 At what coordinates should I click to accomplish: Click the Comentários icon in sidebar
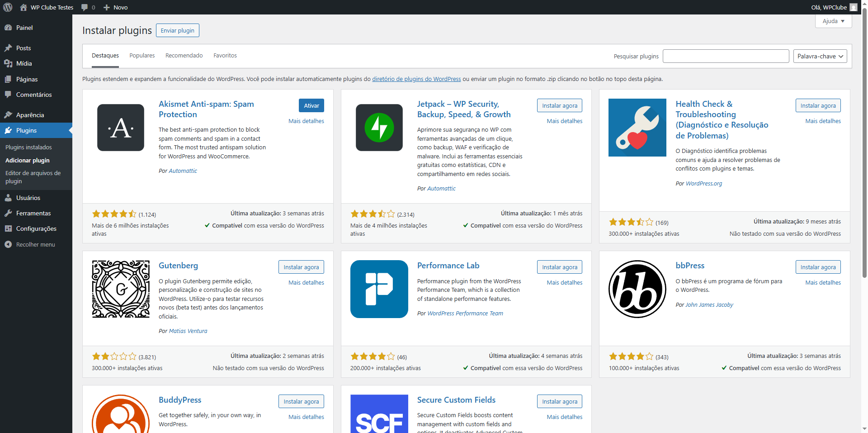click(8, 95)
